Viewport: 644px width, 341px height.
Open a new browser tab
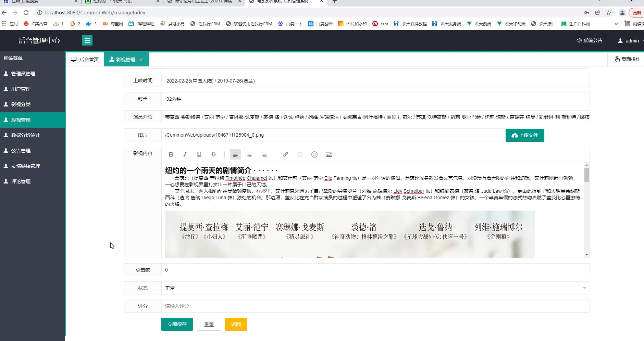(335, 2)
